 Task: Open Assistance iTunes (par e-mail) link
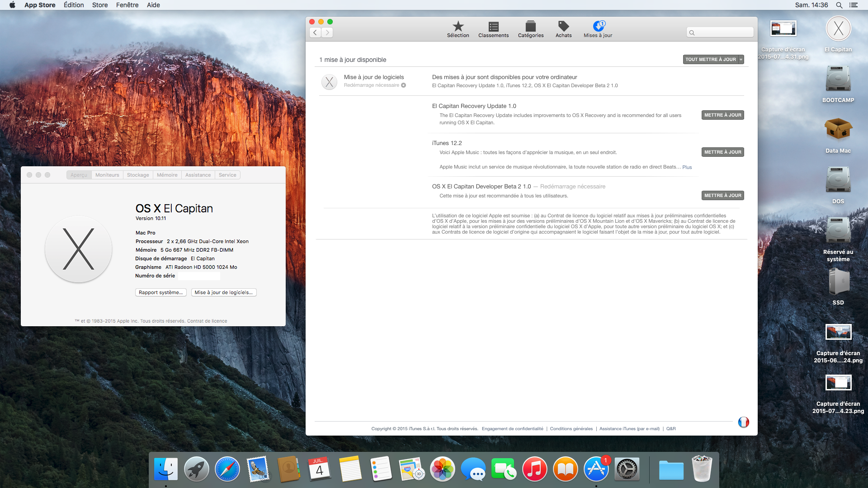[x=629, y=429]
